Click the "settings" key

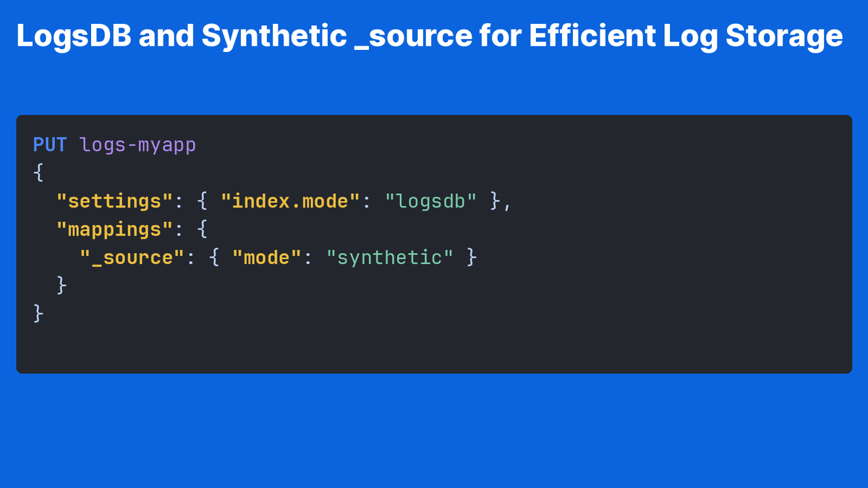[114, 202]
